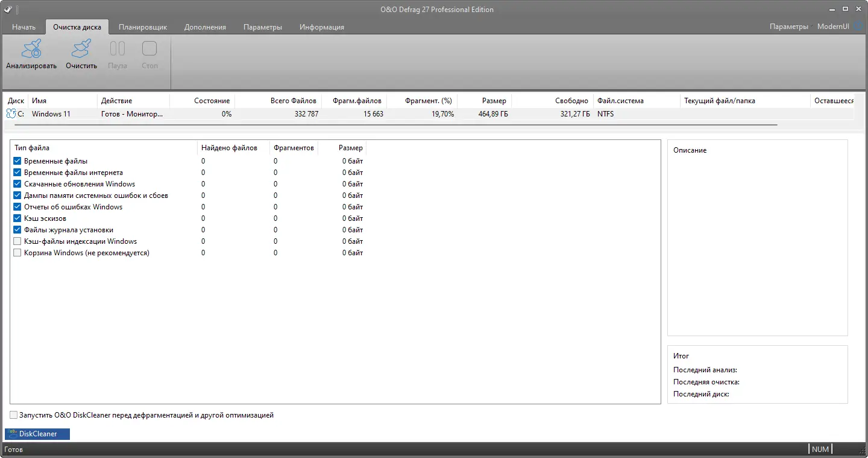Click the Готов status bar text
This screenshot has height=458, width=868.
(x=13, y=450)
